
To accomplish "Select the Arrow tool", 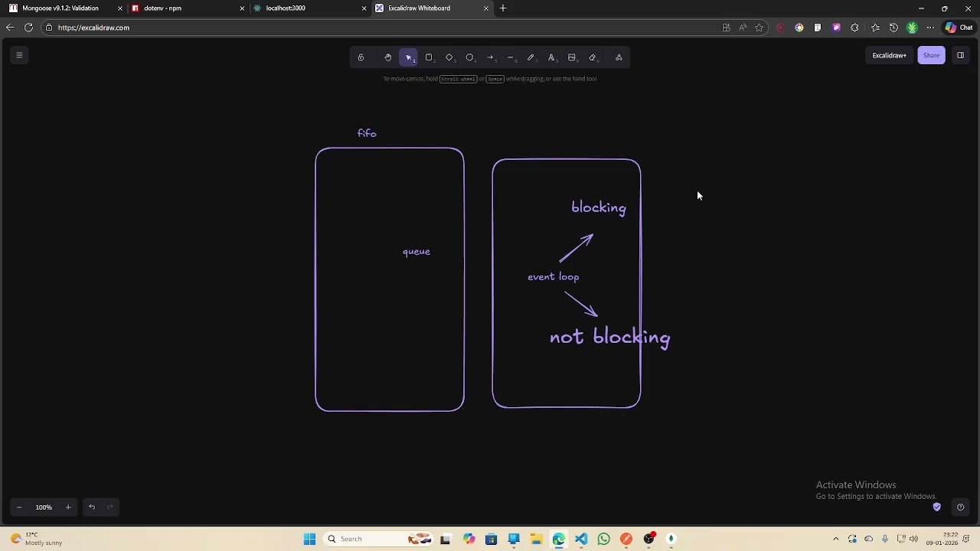I will click(490, 57).
